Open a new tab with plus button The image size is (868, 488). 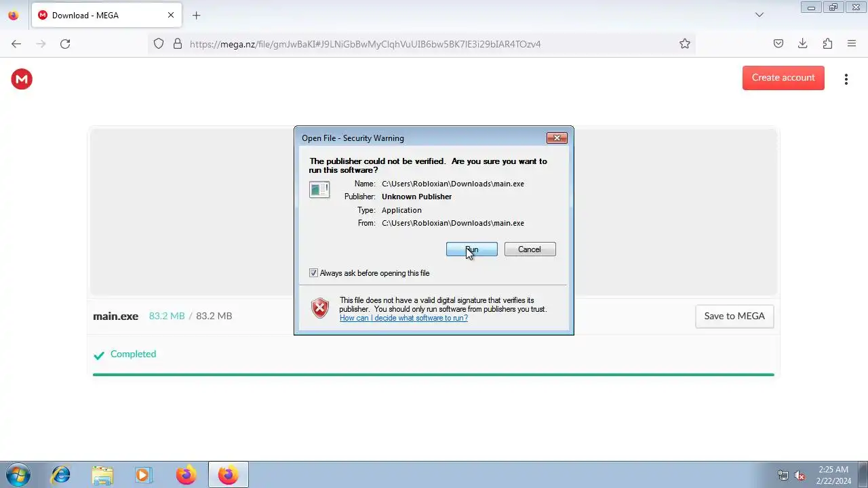(x=197, y=15)
